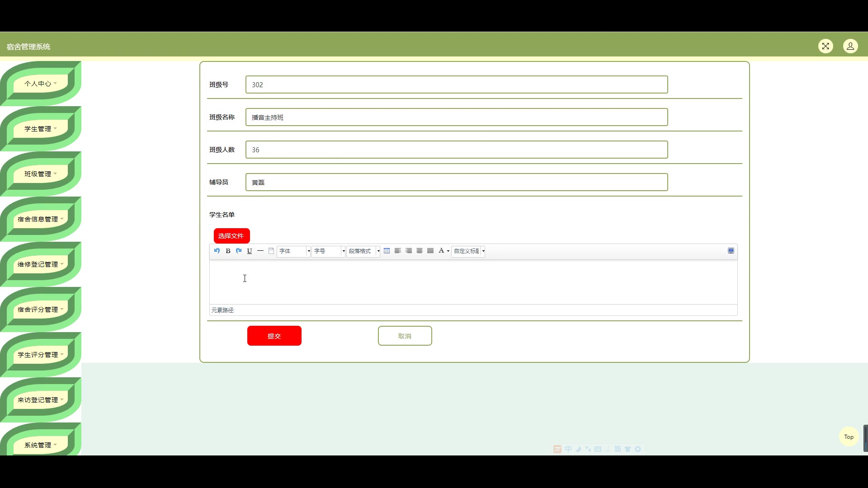
Task: Click the red 提交 submit button
Action: (274, 336)
